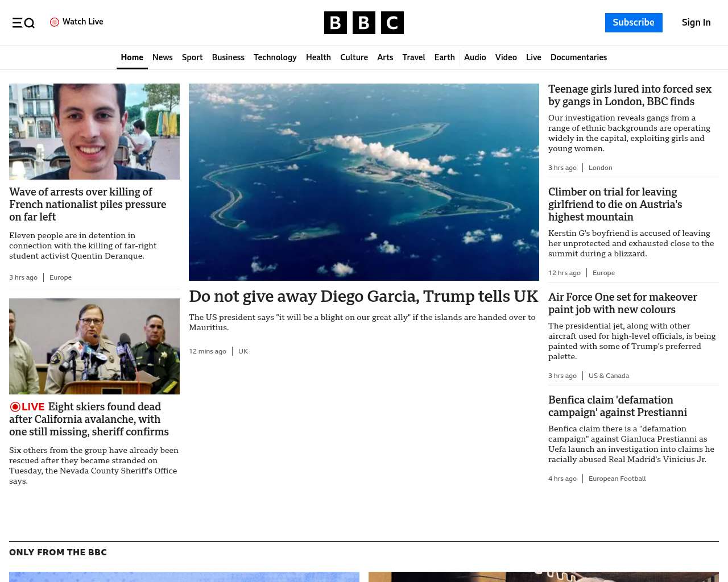Click the BBC logo
Screen dimensions: 728x582
point(363,23)
